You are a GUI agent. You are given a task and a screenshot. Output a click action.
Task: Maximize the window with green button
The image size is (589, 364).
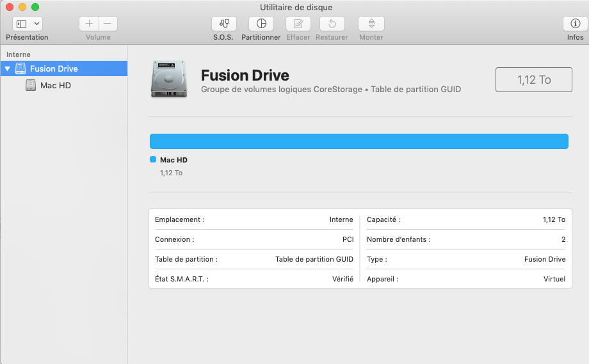[35, 7]
